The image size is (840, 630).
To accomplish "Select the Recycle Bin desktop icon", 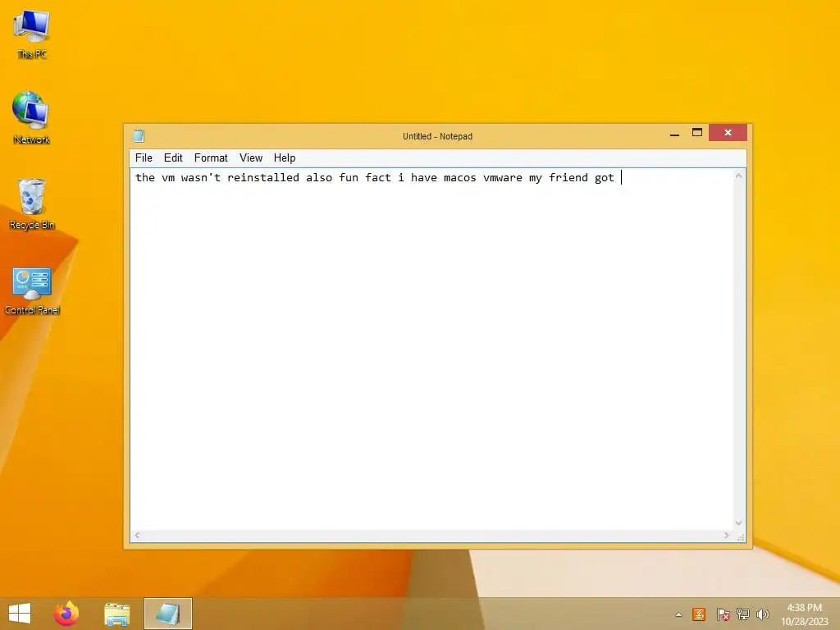I will [x=32, y=203].
